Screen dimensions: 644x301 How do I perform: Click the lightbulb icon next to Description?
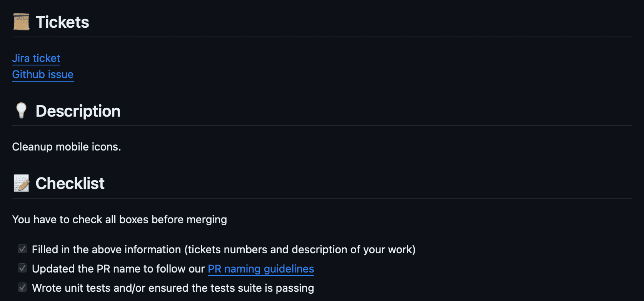[x=21, y=111]
